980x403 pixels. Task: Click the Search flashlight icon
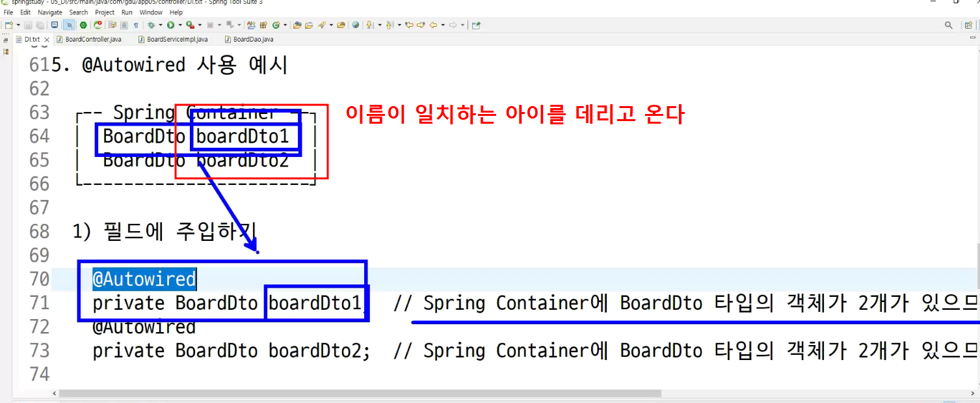(322, 25)
